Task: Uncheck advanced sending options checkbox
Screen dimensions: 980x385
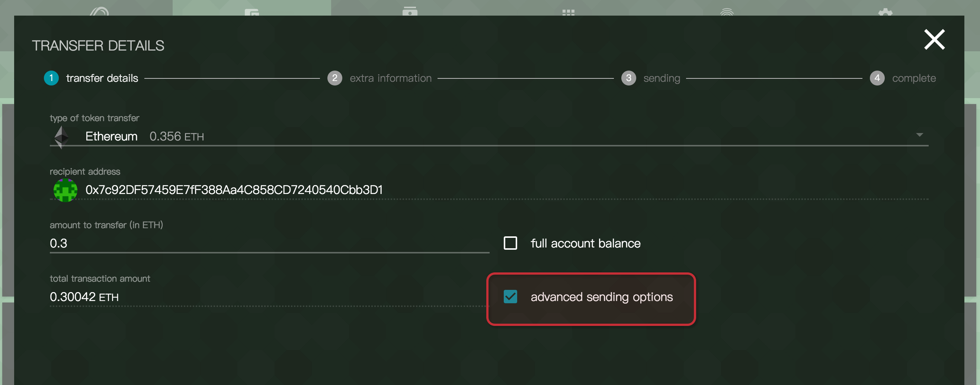Action: [510, 297]
